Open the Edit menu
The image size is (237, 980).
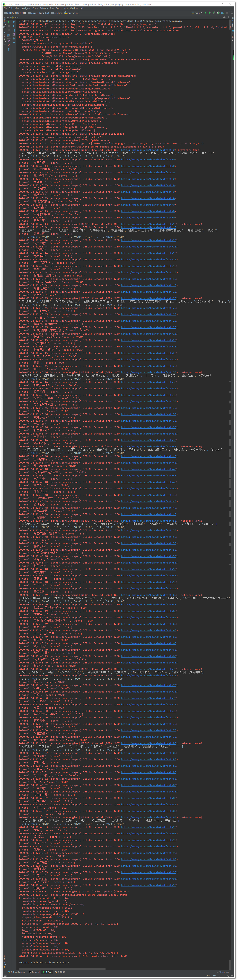(11, 8)
